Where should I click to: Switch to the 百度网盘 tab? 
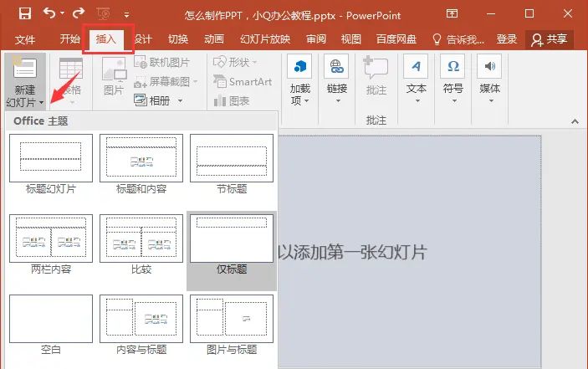coord(396,39)
